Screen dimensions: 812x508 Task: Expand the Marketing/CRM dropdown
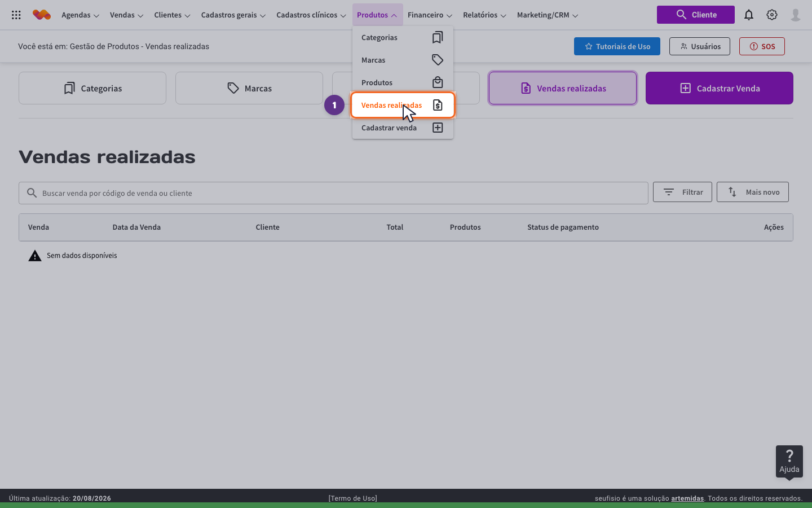pyautogui.click(x=548, y=15)
